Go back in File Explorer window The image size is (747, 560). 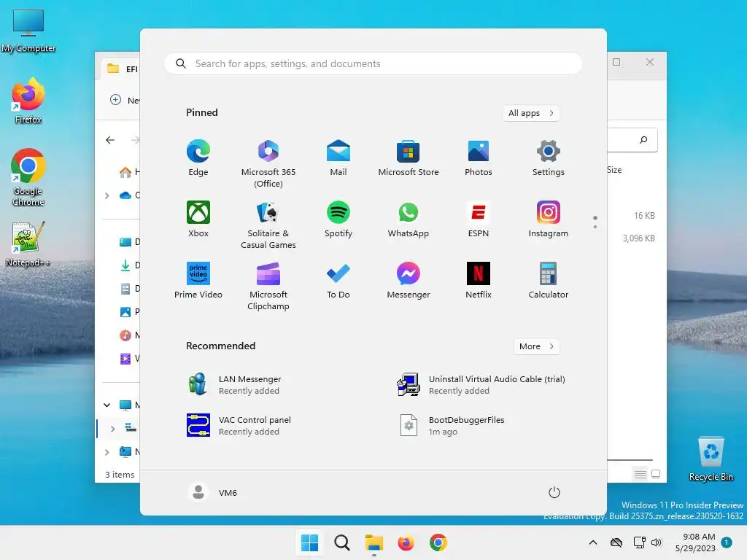pyautogui.click(x=110, y=140)
